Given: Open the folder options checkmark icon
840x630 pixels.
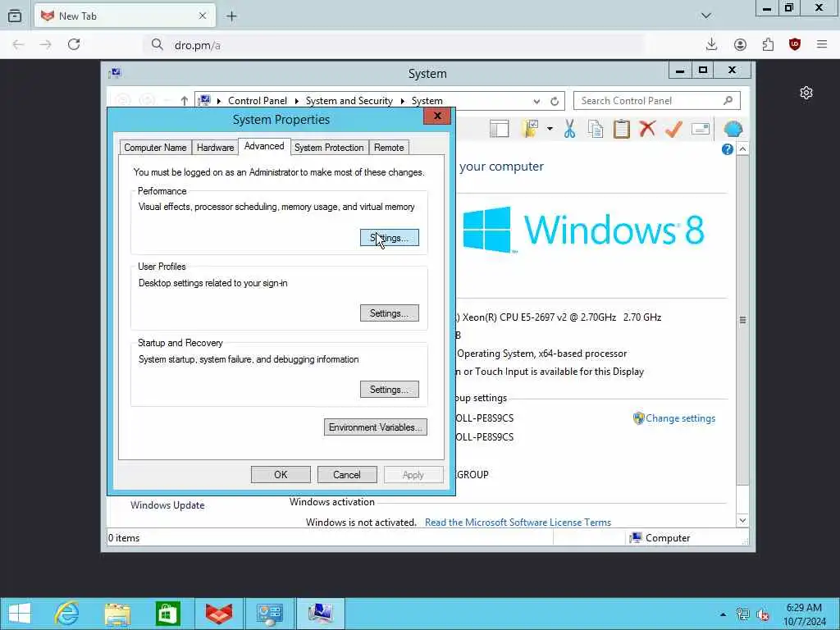Looking at the screenshot, I should coord(531,129).
